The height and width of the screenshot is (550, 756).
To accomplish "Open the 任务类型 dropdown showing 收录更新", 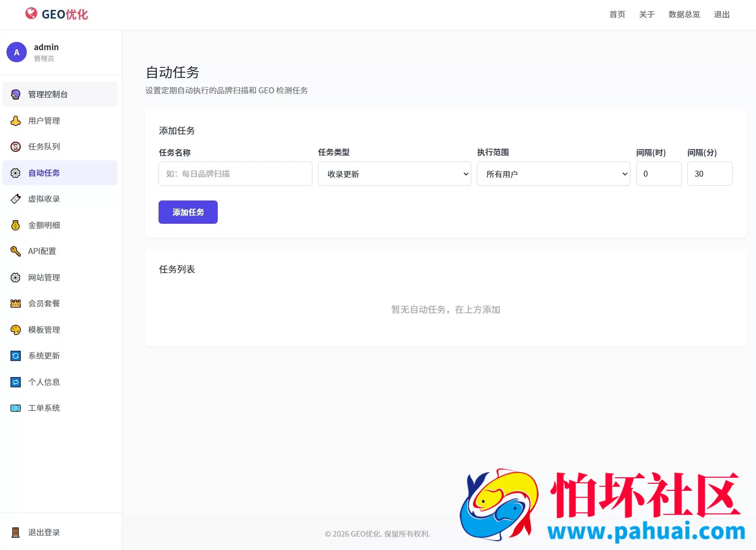I will coord(394,174).
